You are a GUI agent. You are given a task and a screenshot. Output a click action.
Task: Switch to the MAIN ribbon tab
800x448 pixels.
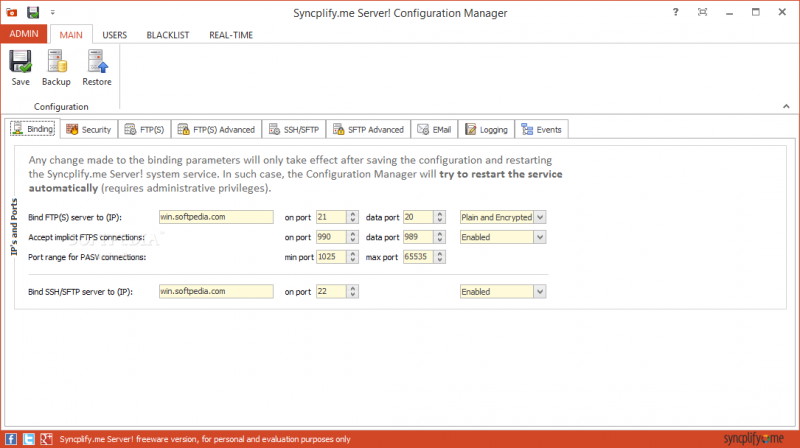[71, 35]
